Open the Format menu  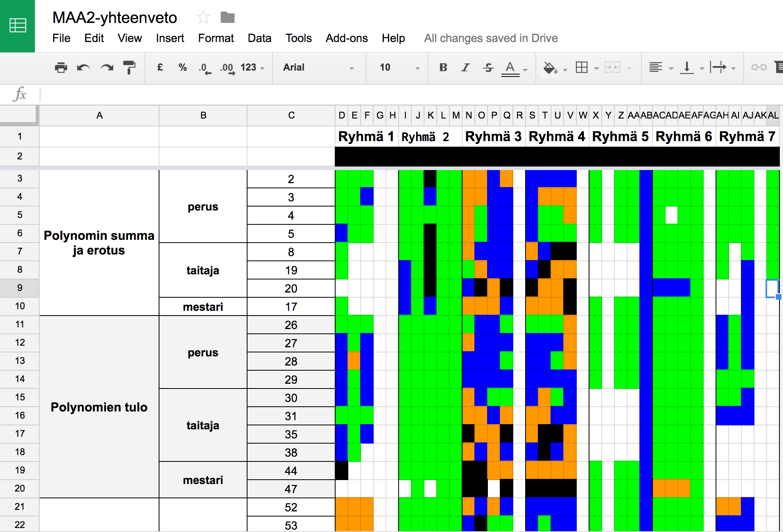[x=216, y=38]
